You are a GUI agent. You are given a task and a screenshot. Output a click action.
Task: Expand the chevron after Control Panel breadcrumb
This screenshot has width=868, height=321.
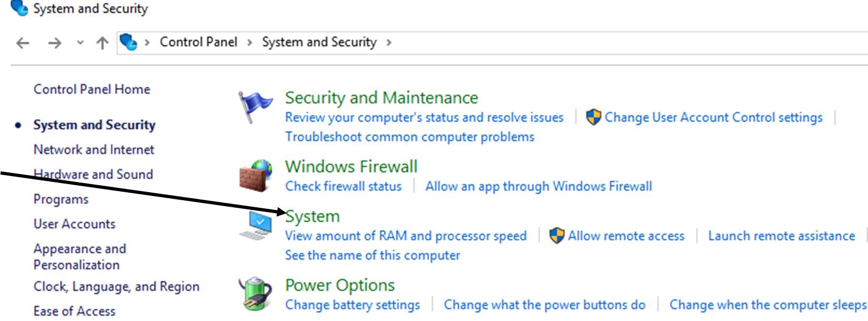pos(249,42)
